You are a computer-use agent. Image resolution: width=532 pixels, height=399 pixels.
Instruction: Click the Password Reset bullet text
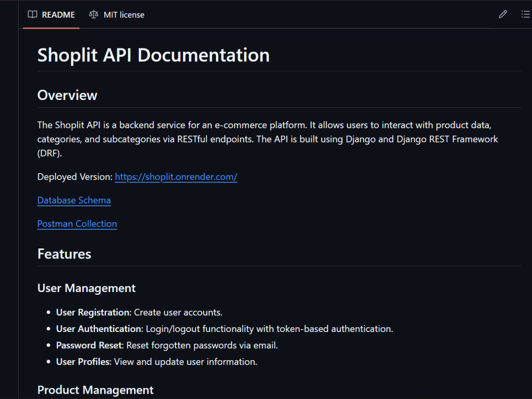(x=167, y=345)
